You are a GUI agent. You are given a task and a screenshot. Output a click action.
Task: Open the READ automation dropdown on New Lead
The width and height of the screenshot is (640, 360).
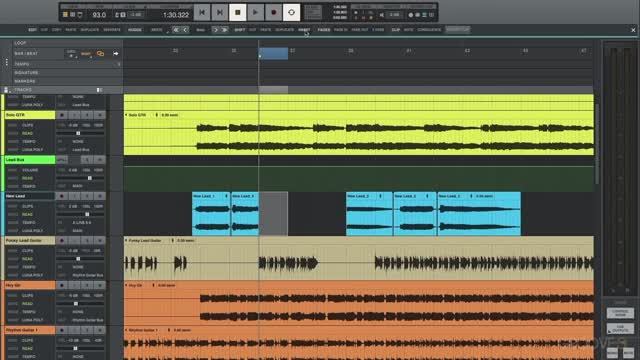(x=27, y=214)
